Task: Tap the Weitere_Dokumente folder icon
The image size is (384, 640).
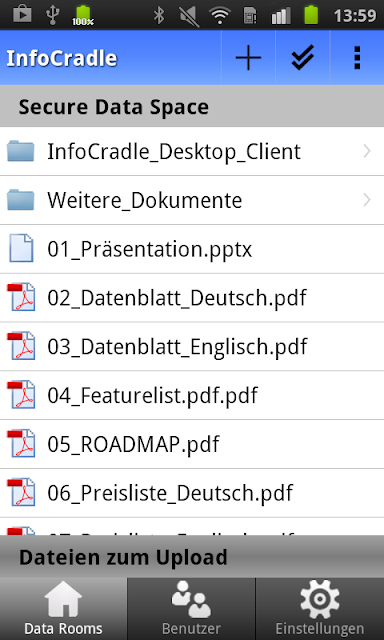Action: [21, 200]
